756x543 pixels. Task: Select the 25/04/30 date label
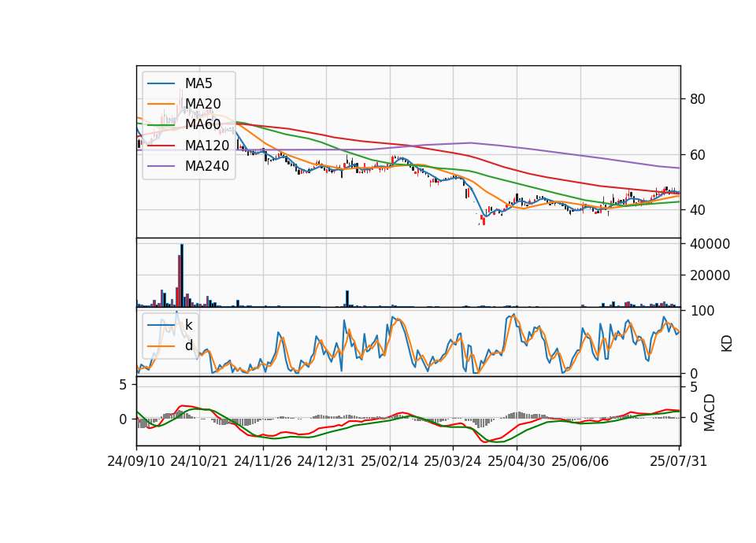[x=517, y=461]
